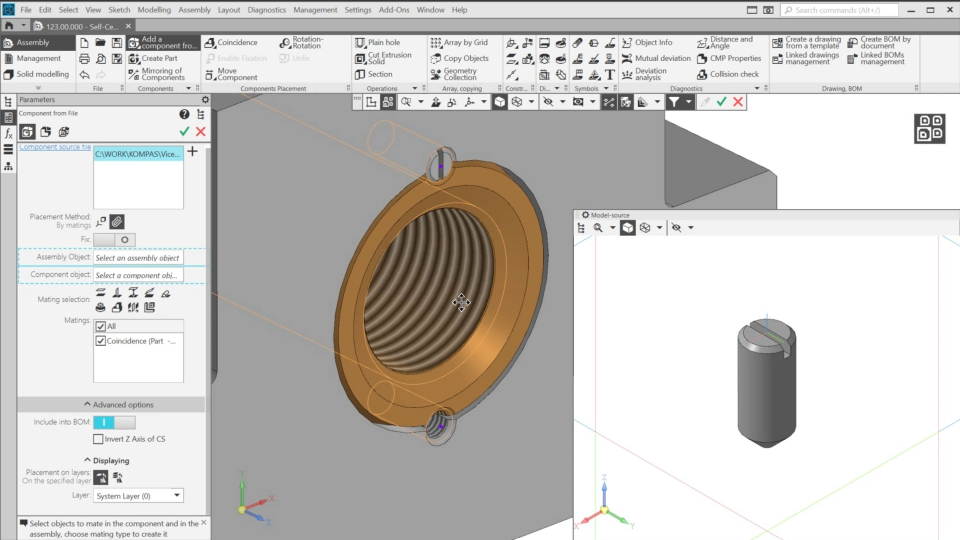Click the Assembly Object input field
This screenshot has height=540, width=960.
tap(138, 258)
